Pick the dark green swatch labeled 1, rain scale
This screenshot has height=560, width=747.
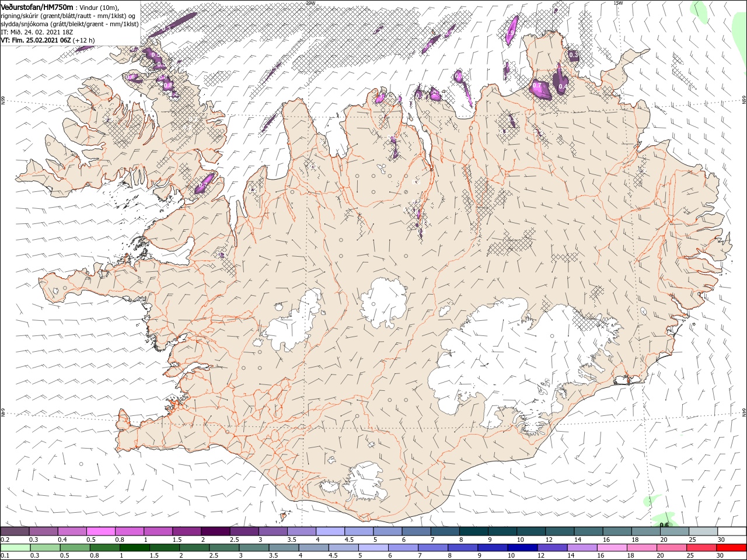(134, 548)
